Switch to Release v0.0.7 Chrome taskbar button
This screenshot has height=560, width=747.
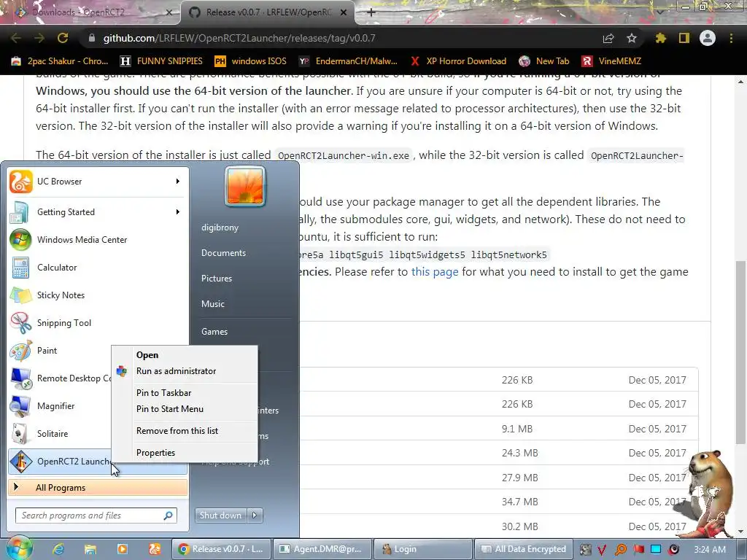point(221,549)
